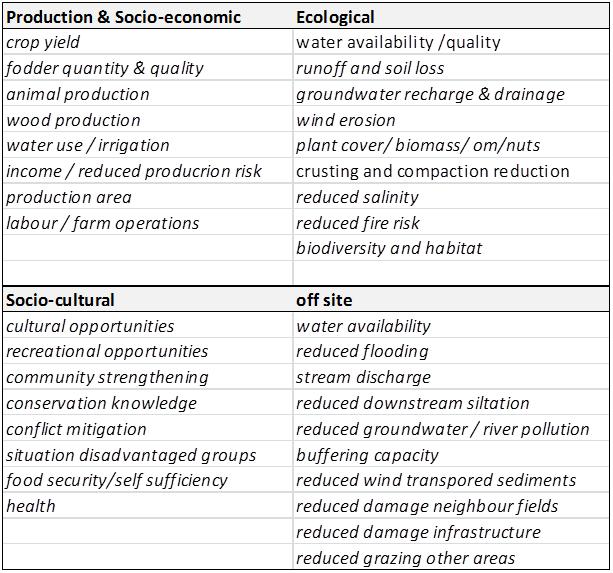Select the 'conflict mitigation' cell
This screenshot has height=573, width=613.
tap(76, 429)
